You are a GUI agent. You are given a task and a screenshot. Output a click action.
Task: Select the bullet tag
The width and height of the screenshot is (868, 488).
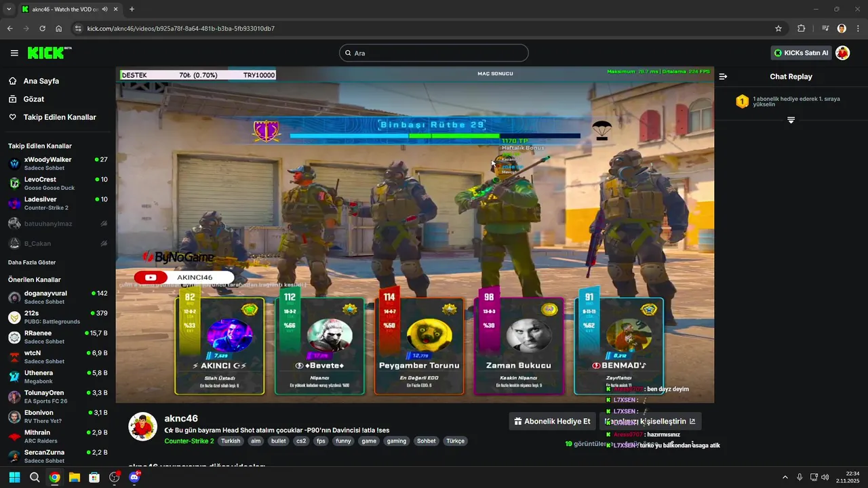coord(278,441)
